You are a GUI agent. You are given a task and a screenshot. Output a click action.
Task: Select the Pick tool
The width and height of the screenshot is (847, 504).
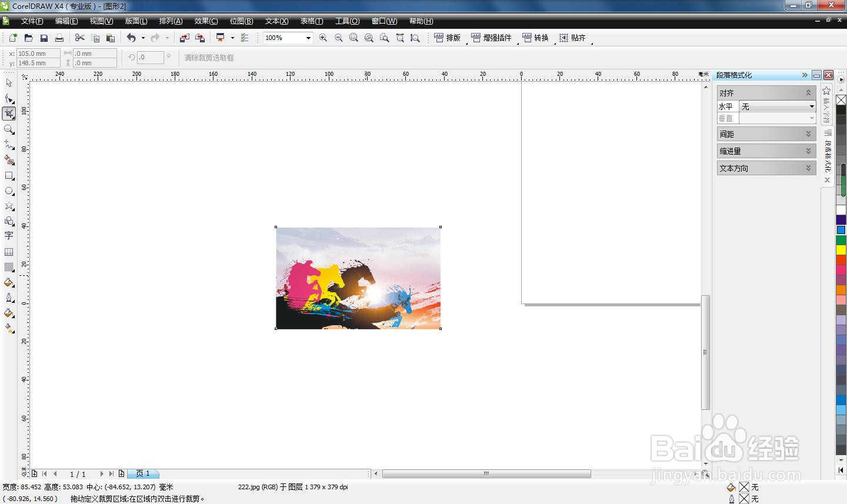click(x=9, y=83)
